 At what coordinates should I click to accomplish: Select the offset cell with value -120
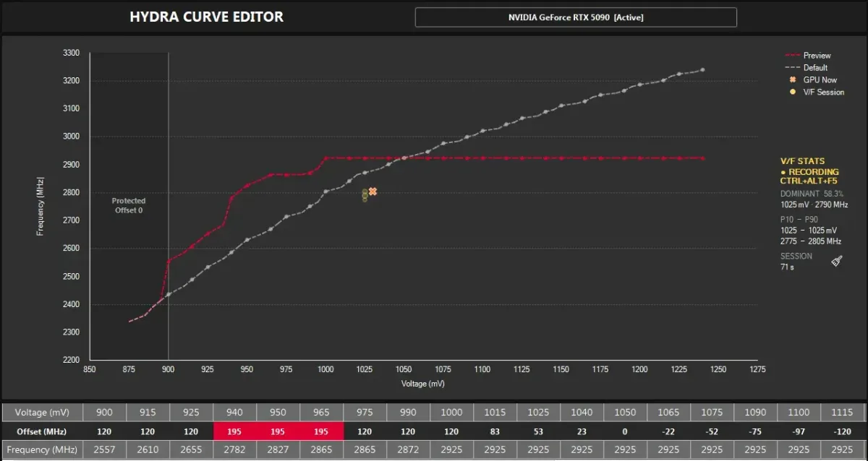[x=843, y=431]
